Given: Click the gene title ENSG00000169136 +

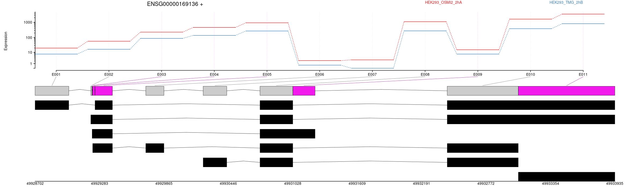Looking at the screenshot, I should [x=175, y=4].
